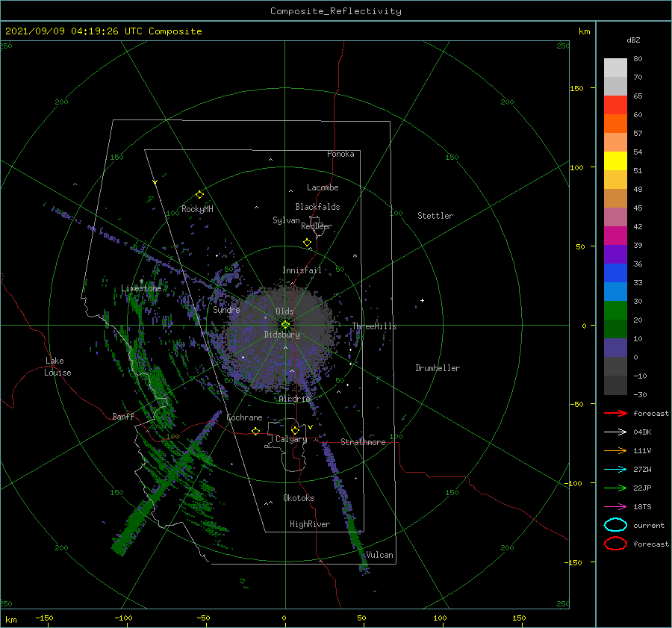Screen dimensions: 672x628
Task: Click the red forecast arrow in legend
Action: (615, 413)
